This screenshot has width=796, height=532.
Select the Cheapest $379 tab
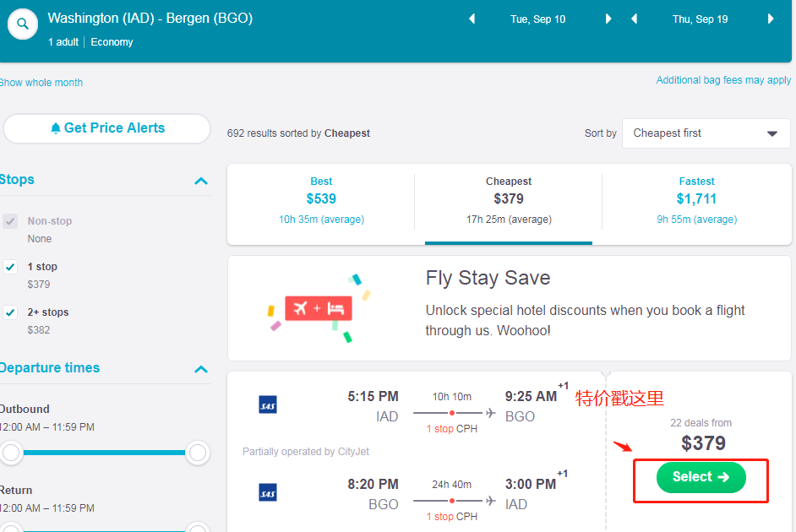click(x=509, y=201)
